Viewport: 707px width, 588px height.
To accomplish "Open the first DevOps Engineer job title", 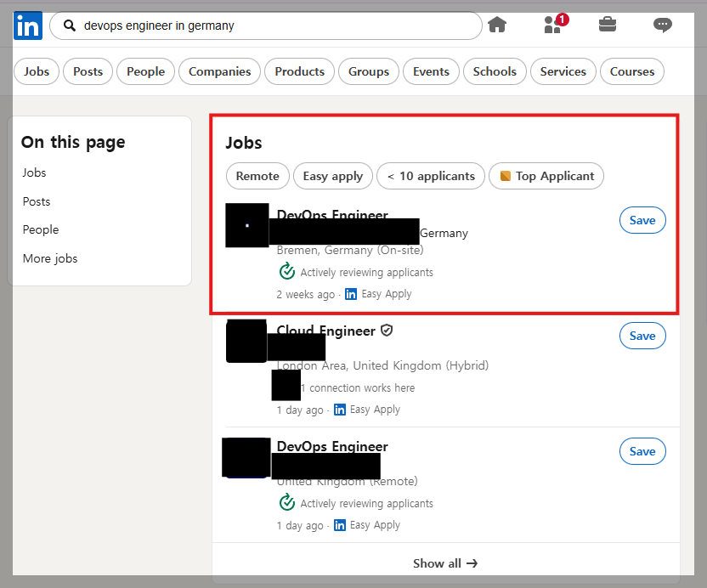I will 332,214.
